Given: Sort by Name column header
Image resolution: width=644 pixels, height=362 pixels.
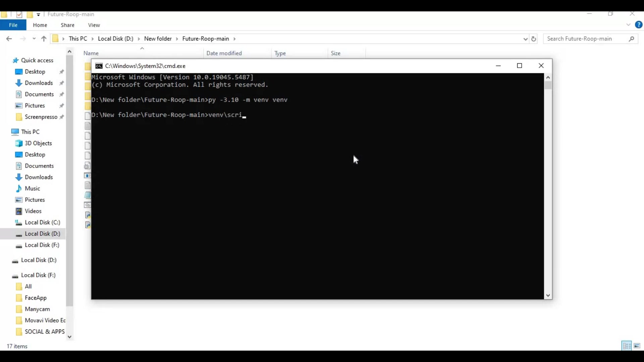Looking at the screenshot, I should click(x=91, y=53).
